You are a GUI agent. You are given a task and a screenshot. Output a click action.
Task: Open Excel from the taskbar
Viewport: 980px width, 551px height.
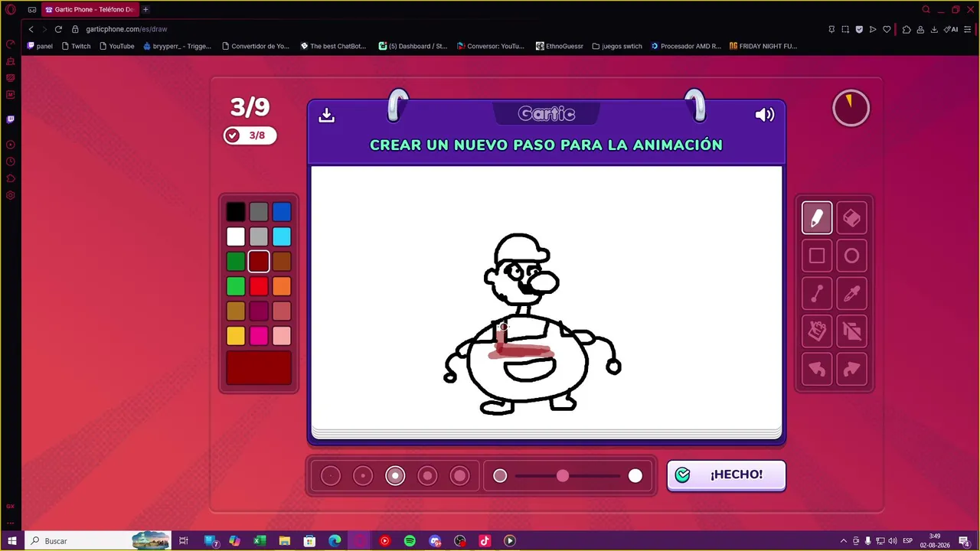260,541
